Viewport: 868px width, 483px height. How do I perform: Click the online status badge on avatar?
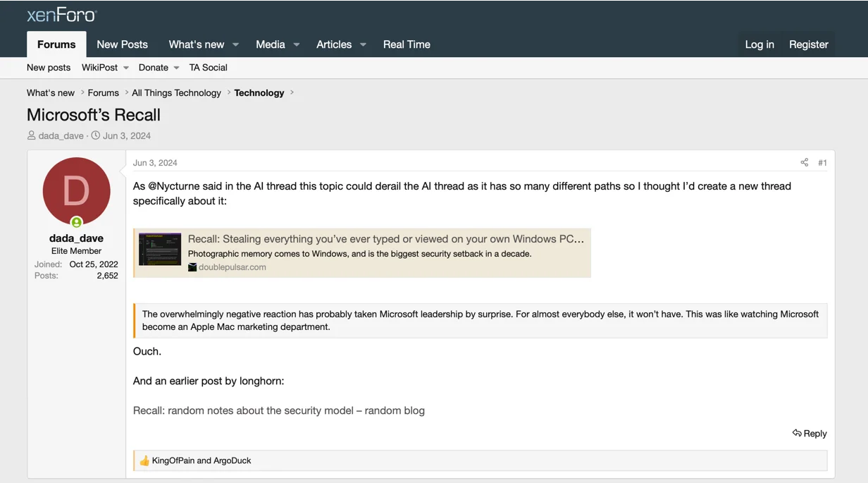(76, 223)
